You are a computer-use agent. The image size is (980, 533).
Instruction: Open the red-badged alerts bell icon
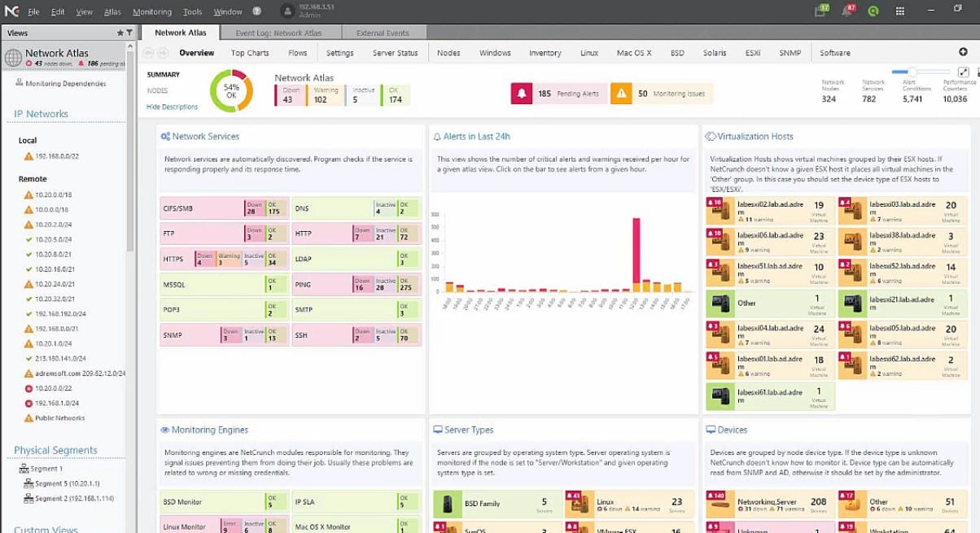[x=847, y=11]
